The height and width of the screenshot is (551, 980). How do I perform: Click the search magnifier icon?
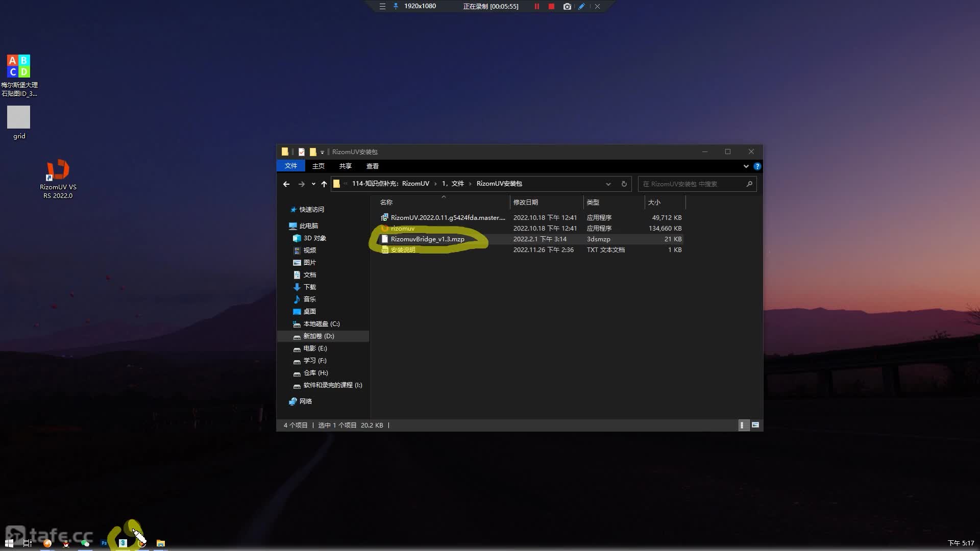pos(749,184)
